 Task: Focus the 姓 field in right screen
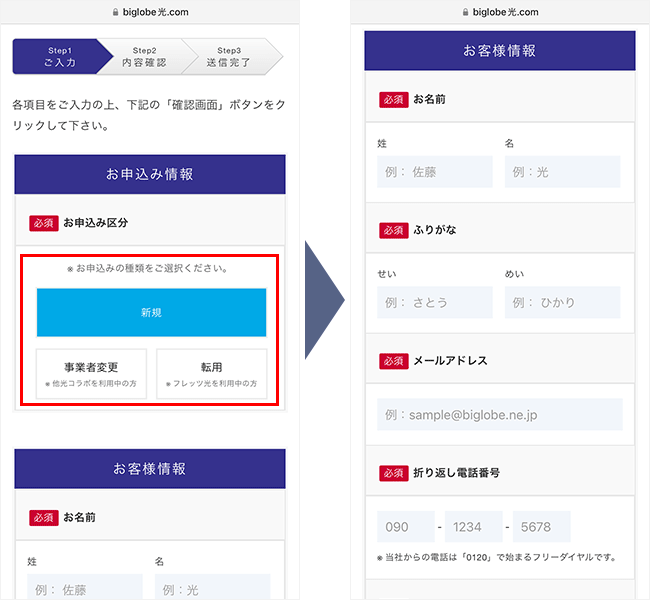tap(435, 172)
